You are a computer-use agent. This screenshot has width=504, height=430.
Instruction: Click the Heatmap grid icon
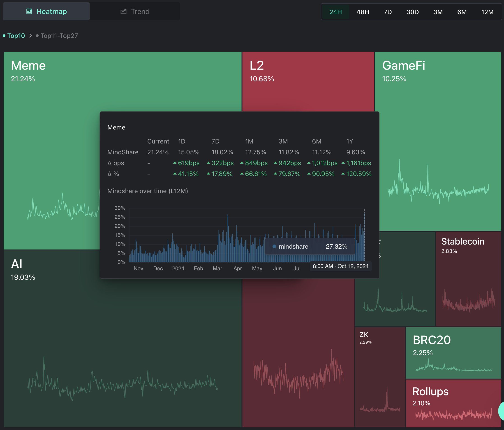[x=29, y=12]
